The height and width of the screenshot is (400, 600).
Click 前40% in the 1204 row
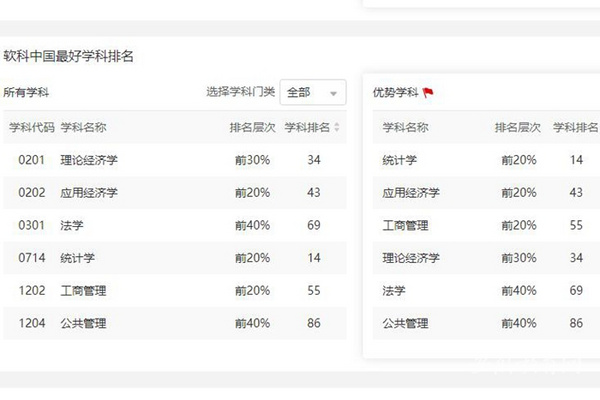[253, 323]
